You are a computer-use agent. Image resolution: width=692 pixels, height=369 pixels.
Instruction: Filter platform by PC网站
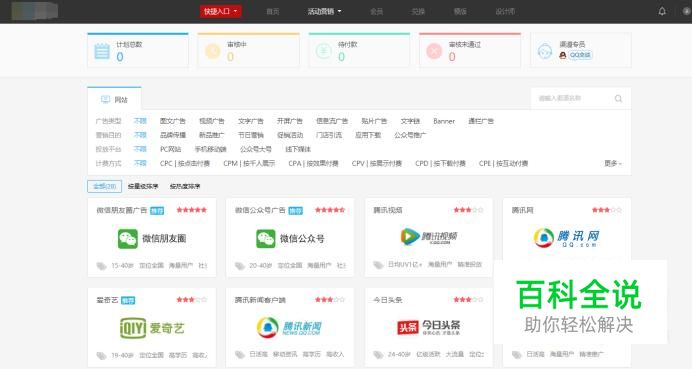(170, 149)
